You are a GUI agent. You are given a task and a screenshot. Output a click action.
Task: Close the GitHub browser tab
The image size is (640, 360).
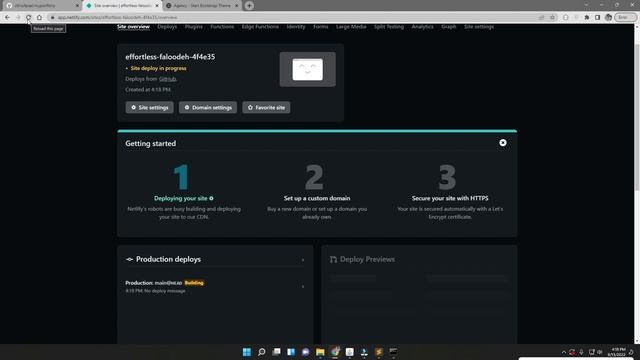pos(77,6)
